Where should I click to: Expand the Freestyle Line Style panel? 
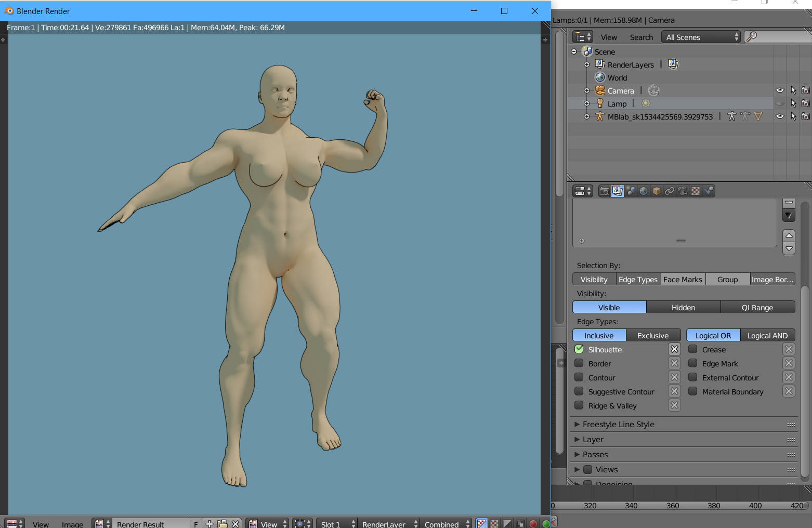618,425
